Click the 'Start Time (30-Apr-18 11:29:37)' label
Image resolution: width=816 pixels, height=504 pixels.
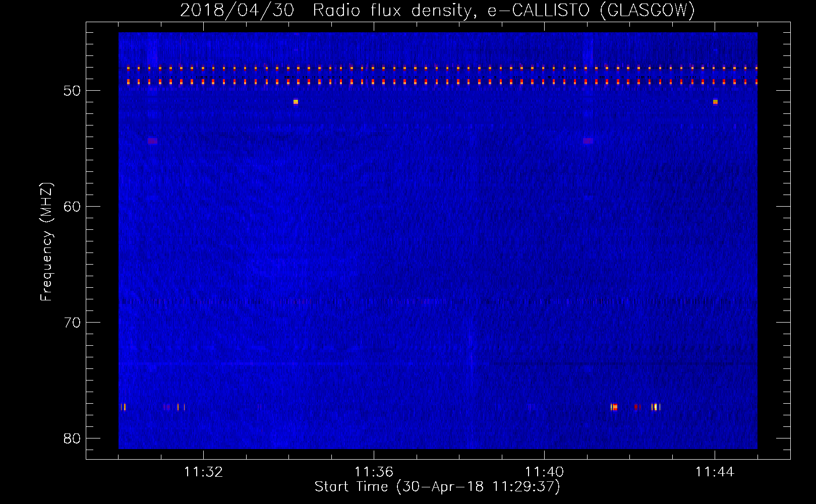click(437, 487)
